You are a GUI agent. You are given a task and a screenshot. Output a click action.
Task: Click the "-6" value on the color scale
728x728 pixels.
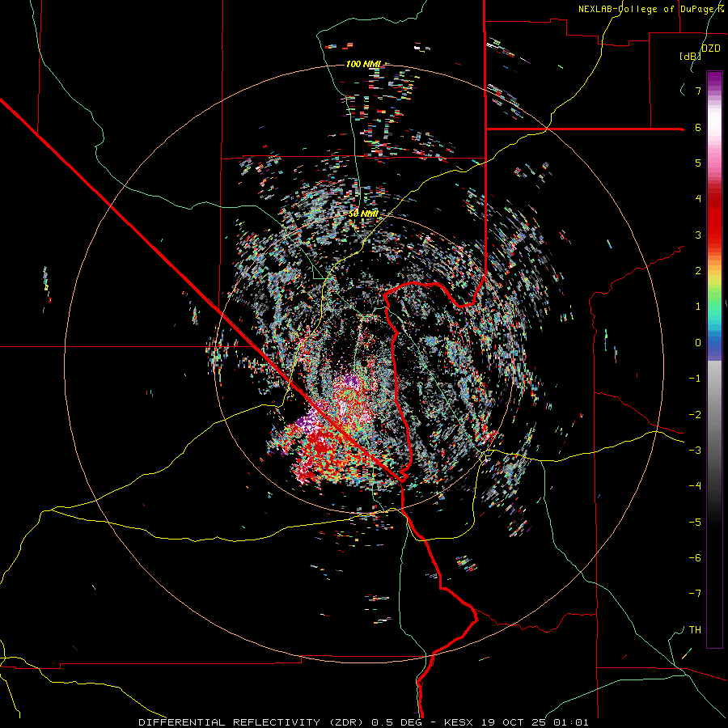pos(695,558)
